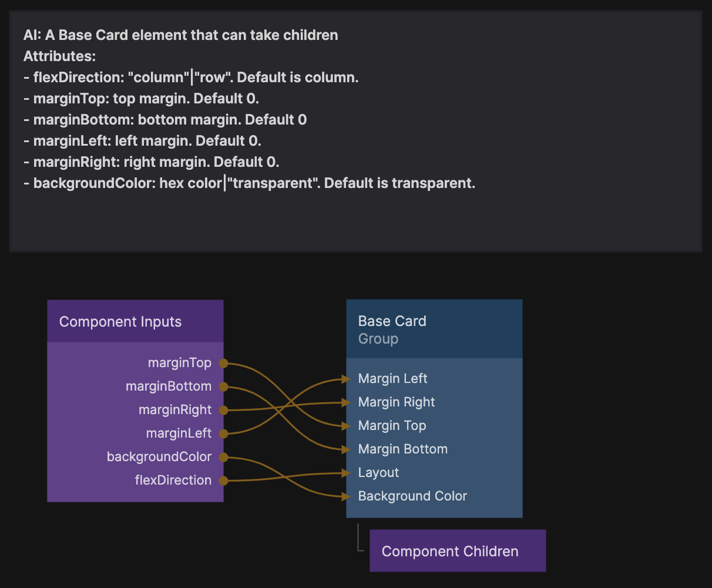Click the Margin Right input label

pos(397,402)
